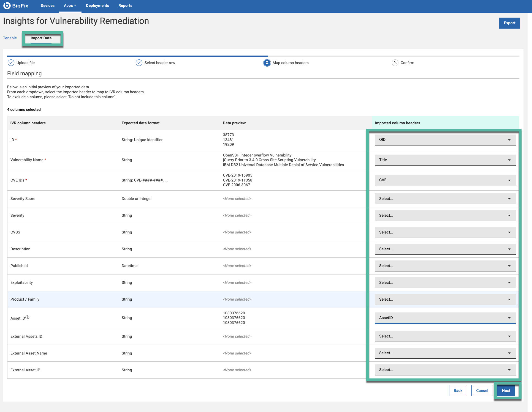Click the Next button
532x412 pixels.
click(506, 391)
